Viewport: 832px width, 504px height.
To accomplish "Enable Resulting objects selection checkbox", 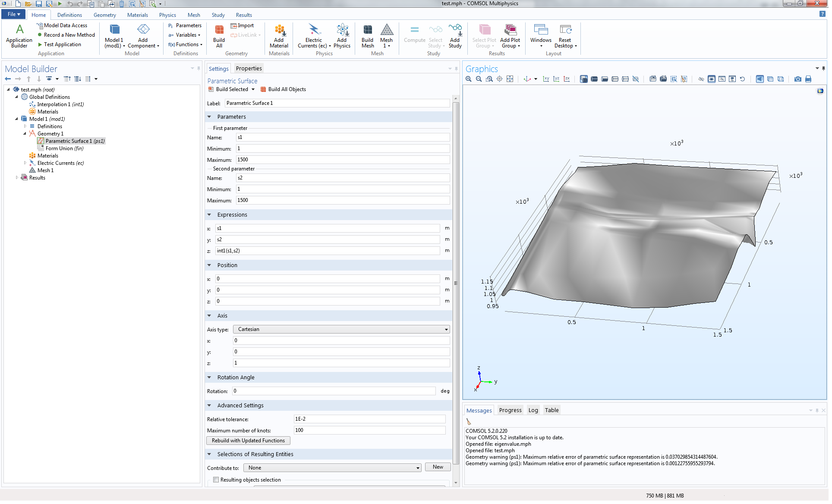I will pyautogui.click(x=216, y=480).
